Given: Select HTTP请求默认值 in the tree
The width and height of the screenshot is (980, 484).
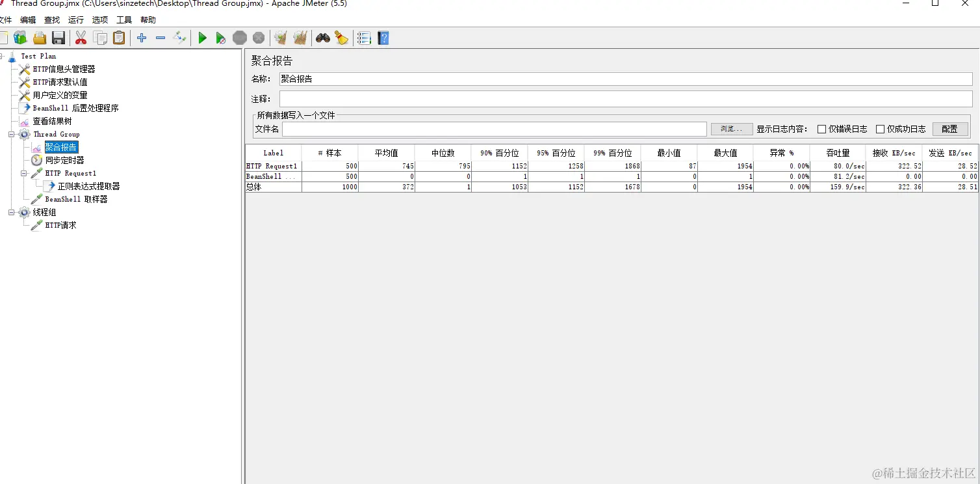Looking at the screenshot, I should pyautogui.click(x=60, y=82).
